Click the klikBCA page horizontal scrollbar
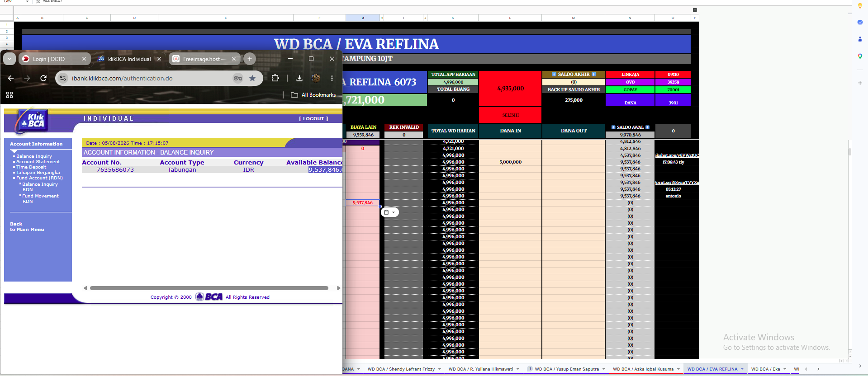868x376 pixels. pos(209,288)
